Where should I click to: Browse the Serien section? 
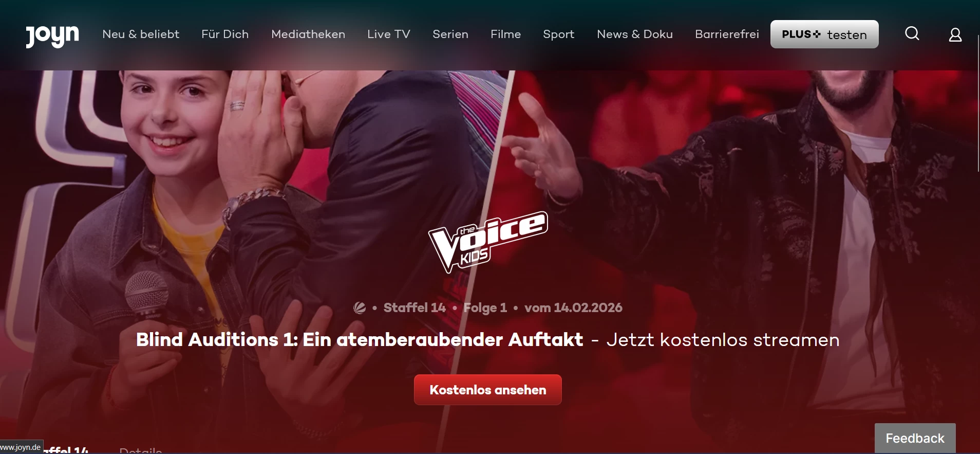(450, 34)
